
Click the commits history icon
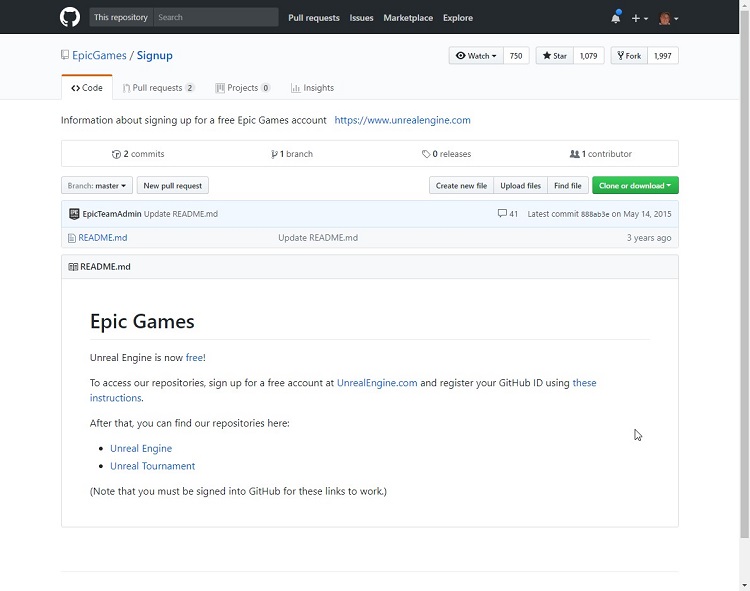(x=116, y=155)
